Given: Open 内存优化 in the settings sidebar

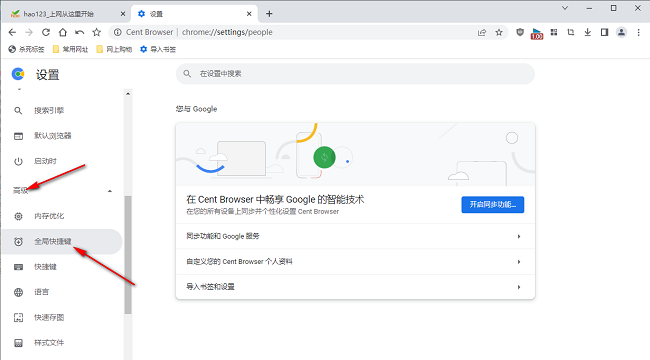Looking at the screenshot, I should (62, 216).
